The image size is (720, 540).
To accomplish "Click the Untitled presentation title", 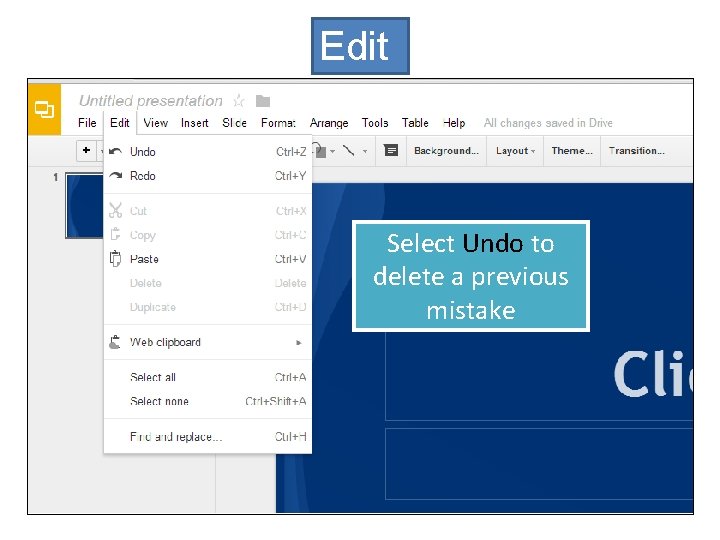I will click(151, 101).
